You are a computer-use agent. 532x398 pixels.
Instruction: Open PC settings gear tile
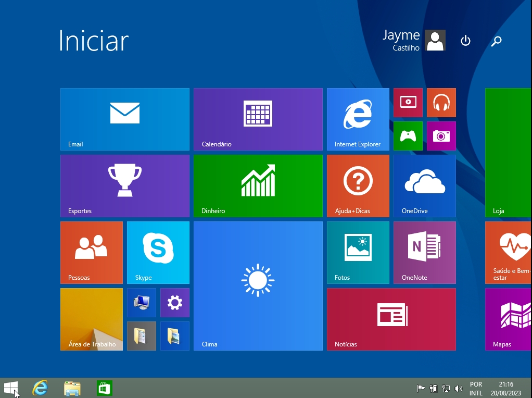pos(174,302)
